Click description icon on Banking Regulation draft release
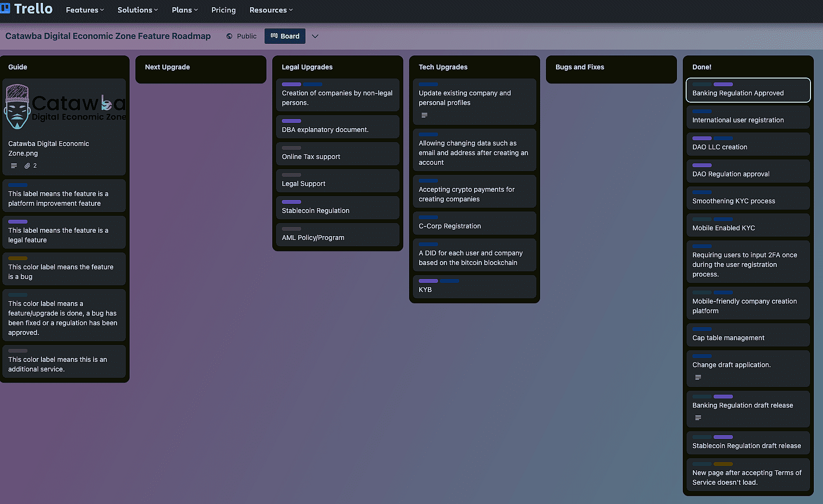 click(x=698, y=418)
